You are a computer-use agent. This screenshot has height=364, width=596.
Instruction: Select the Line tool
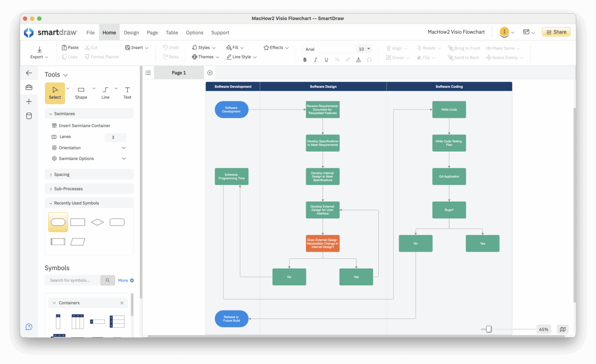105,93
